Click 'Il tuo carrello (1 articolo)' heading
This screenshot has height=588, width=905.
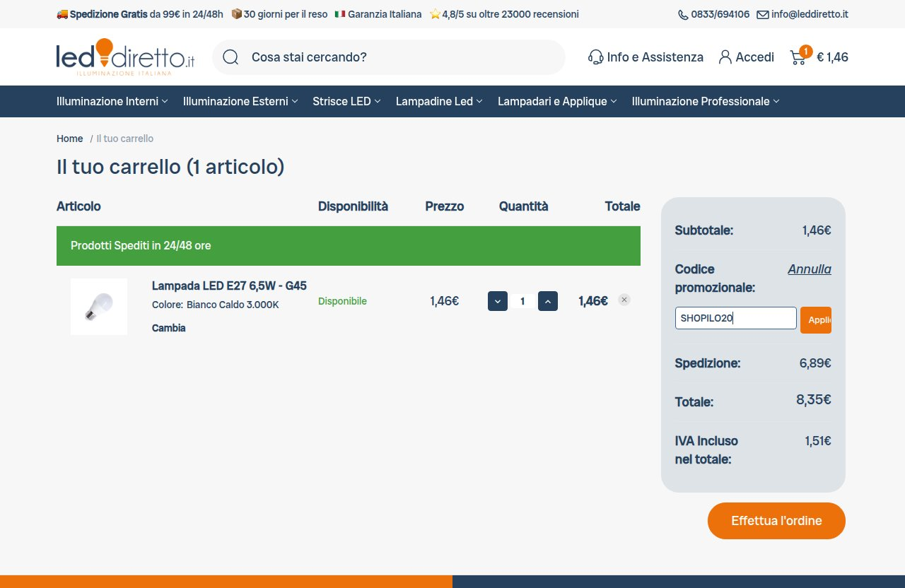[x=170, y=167]
